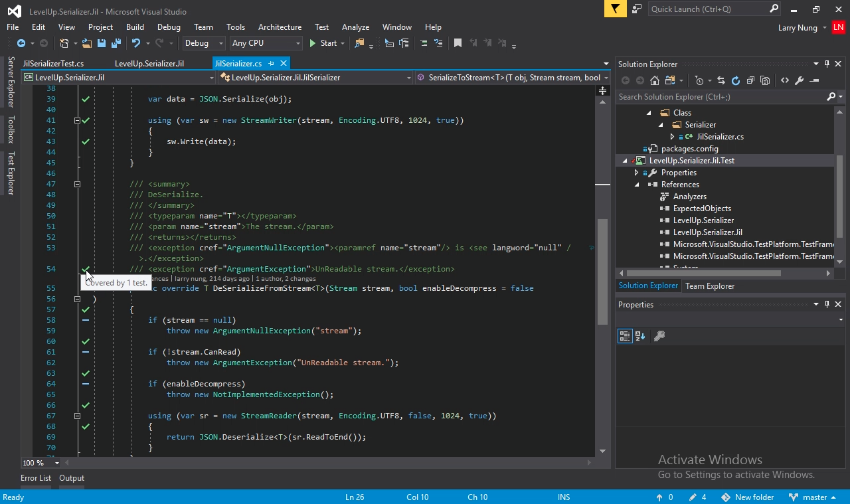
Task: Open the Any CPU platform dropdown
Action: pyautogui.click(x=265, y=43)
